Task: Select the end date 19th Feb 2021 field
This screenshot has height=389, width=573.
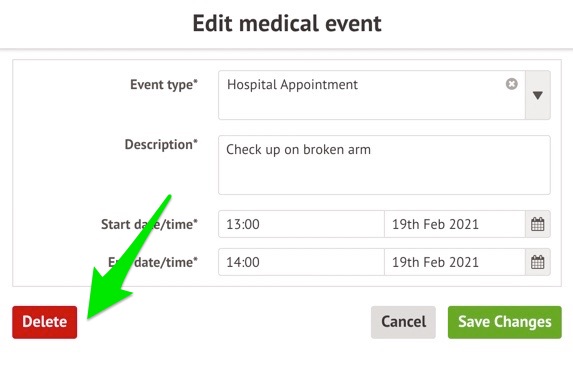Action: point(455,262)
